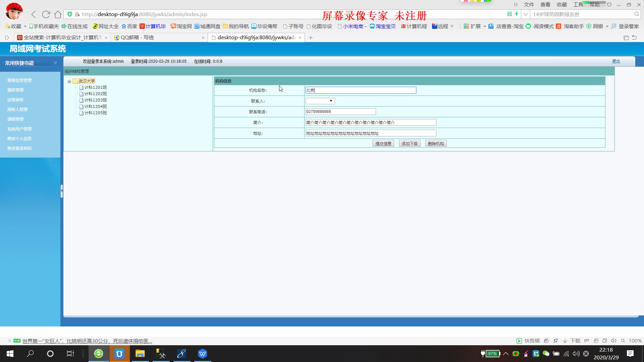The height and width of the screenshot is (362, 644).
Task: Open File Explorer from taskbar
Action: (140, 354)
